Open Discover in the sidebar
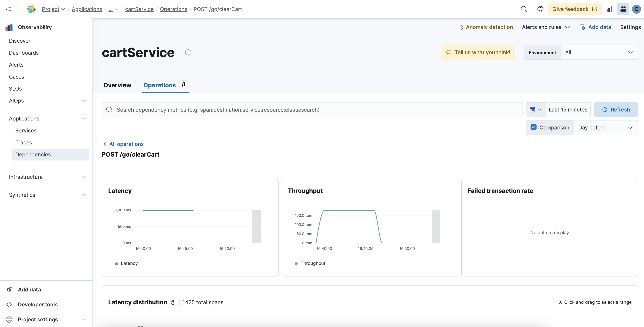Viewport: 644px width, 327px height. (x=20, y=41)
